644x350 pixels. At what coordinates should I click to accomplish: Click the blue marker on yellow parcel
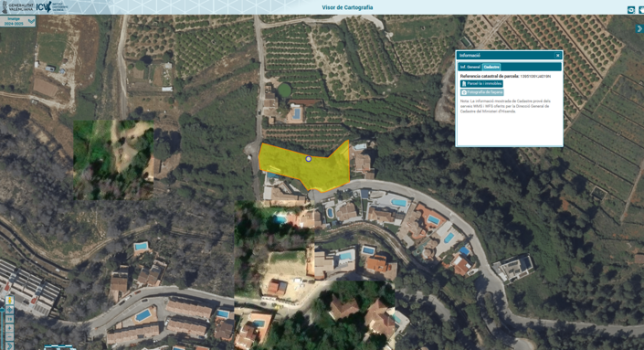coord(308,159)
